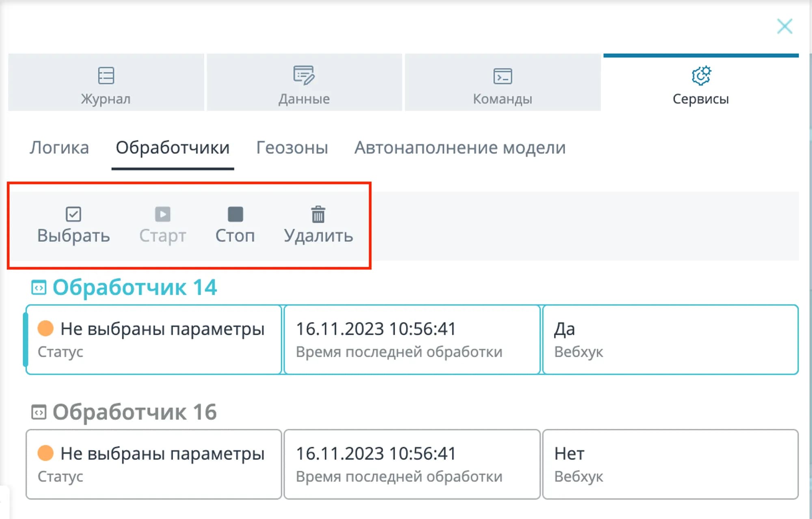This screenshot has height=519, width=812.
Task: Open the Обработчик 16 title link
Action: [x=135, y=412]
